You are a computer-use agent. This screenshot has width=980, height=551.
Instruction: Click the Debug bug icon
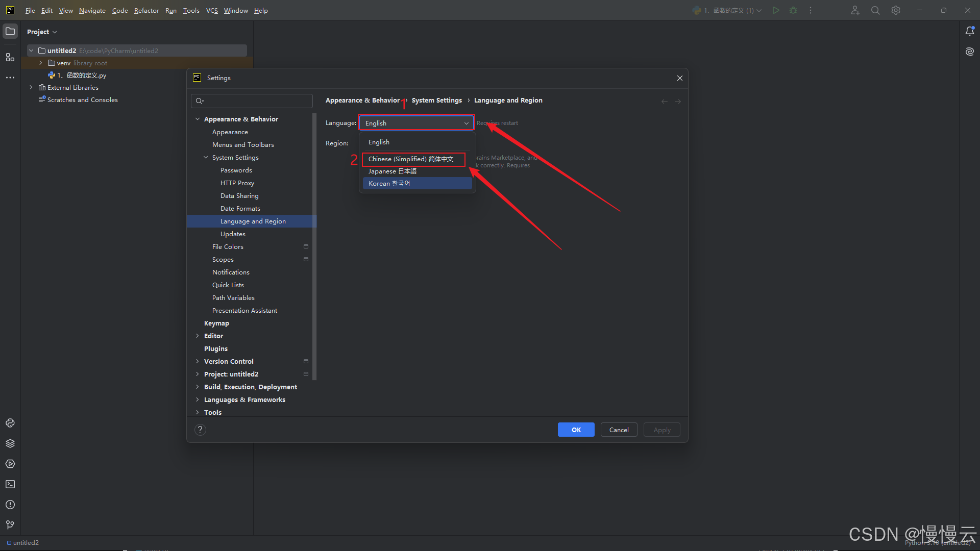pyautogui.click(x=793, y=10)
